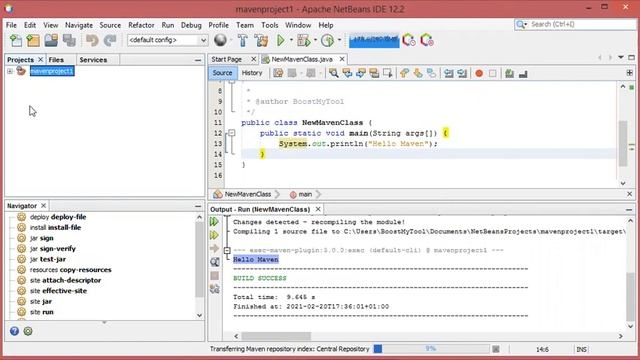The width and height of the screenshot is (640, 360).
Task: Click Re-run with different parameters icon
Action: tap(214, 235)
